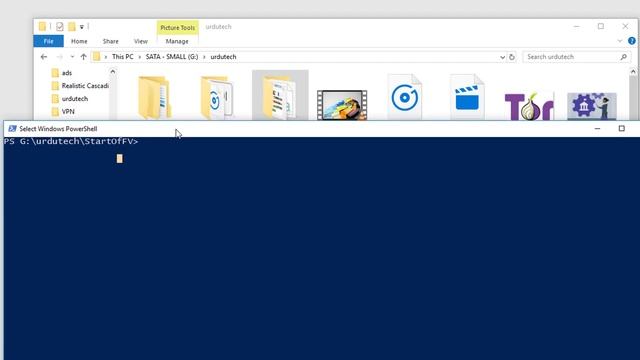Open the View ribbon tab

140,41
